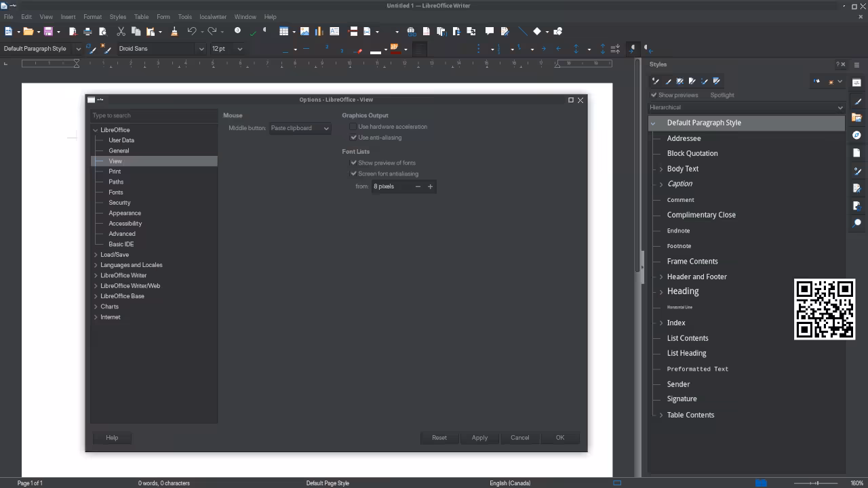
Task: Click the Insert image icon
Action: click(304, 31)
